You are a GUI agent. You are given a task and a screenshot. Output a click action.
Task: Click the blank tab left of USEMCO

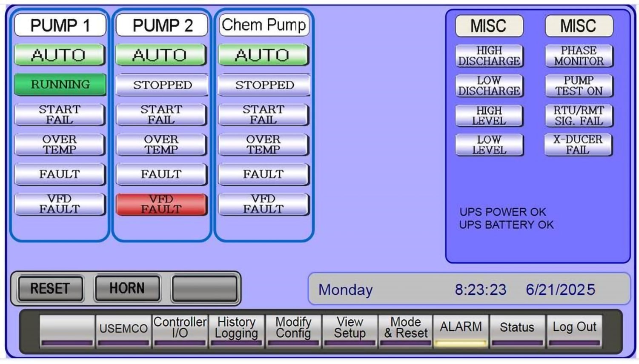coord(67,331)
